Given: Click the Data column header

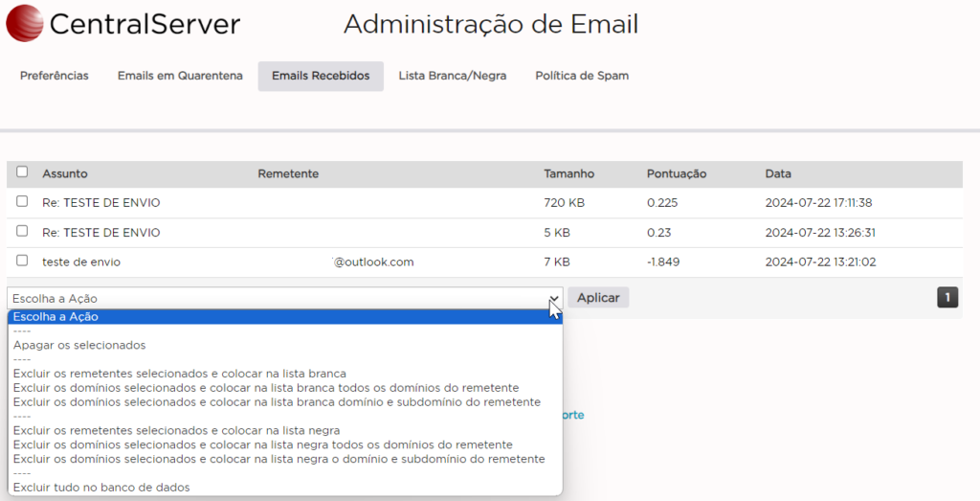Looking at the screenshot, I should (x=778, y=174).
